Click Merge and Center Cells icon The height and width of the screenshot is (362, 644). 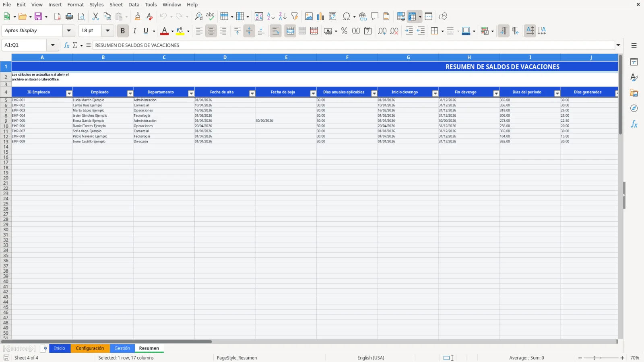pyautogui.click(x=290, y=31)
